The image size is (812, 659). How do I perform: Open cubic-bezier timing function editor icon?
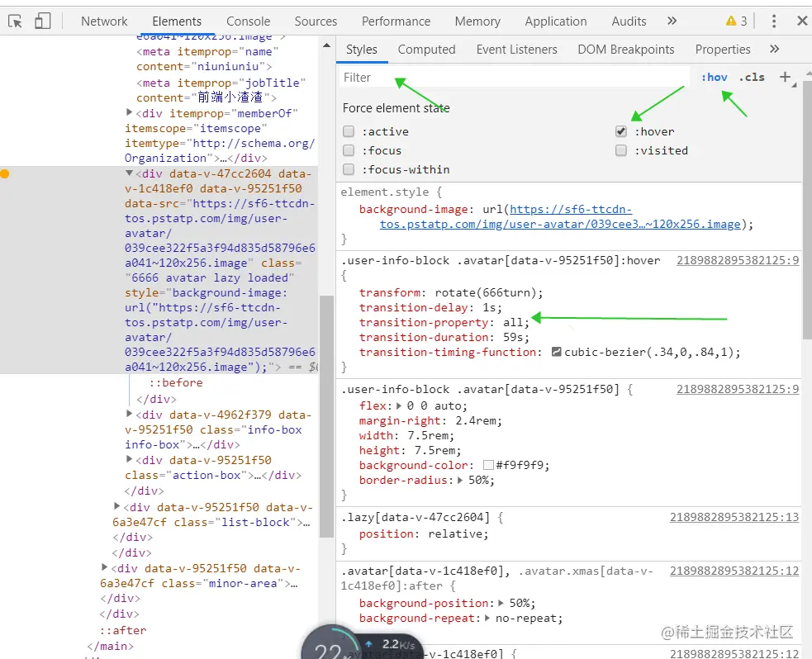pyautogui.click(x=557, y=352)
